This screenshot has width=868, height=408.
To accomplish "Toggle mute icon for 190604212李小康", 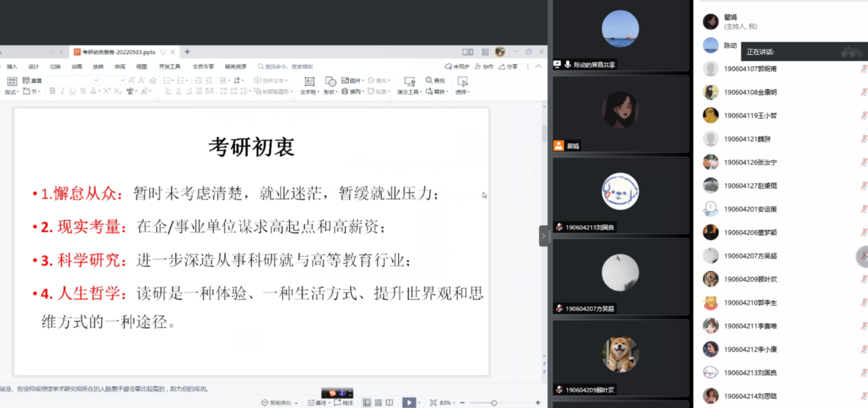I will (864, 349).
